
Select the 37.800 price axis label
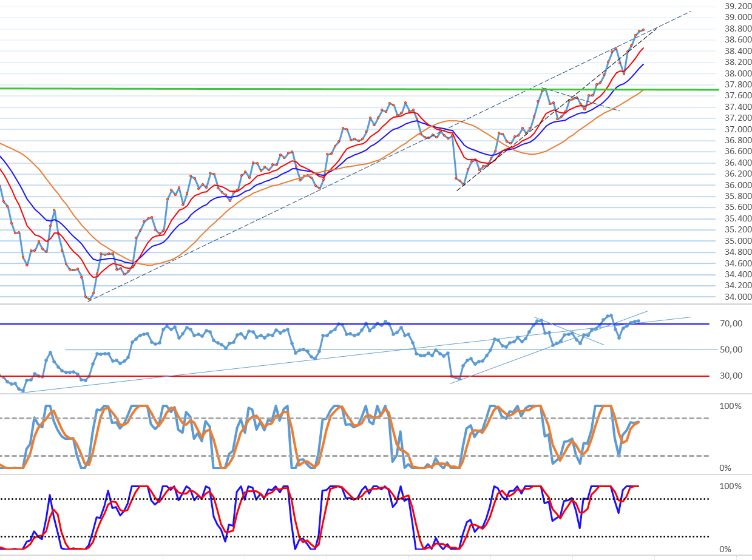[739, 84]
